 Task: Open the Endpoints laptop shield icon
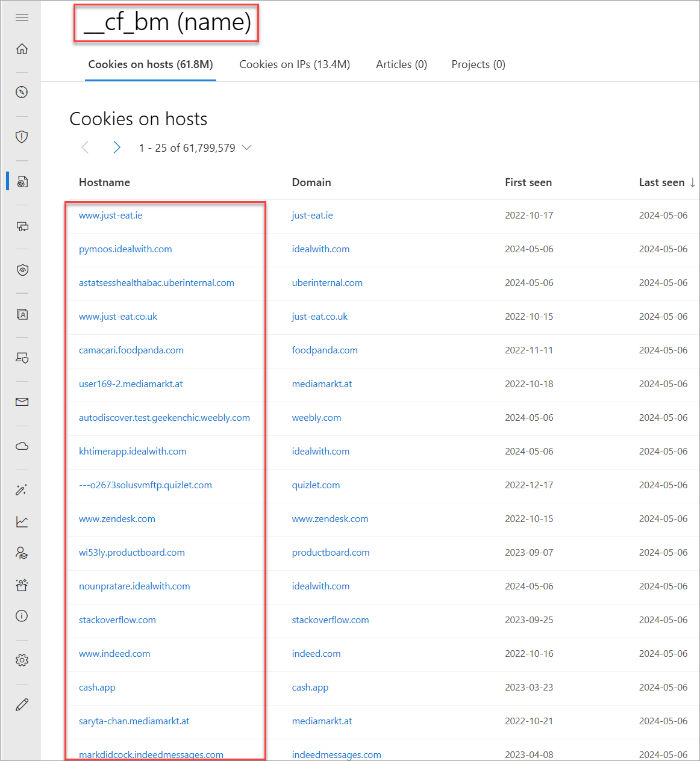(x=22, y=358)
